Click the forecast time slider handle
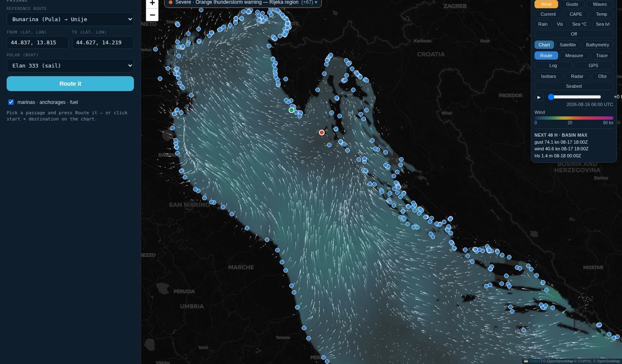The height and width of the screenshot is (364, 622). (x=551, y=97)
